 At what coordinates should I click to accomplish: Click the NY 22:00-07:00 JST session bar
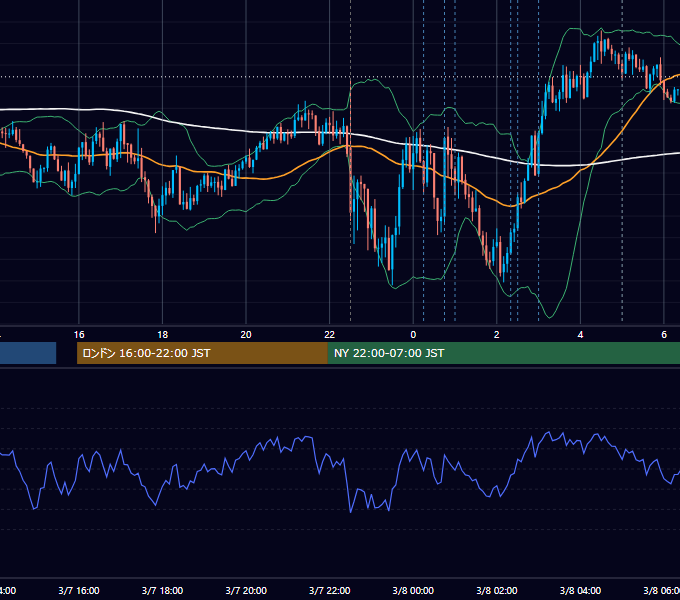[x=503, y=353]
